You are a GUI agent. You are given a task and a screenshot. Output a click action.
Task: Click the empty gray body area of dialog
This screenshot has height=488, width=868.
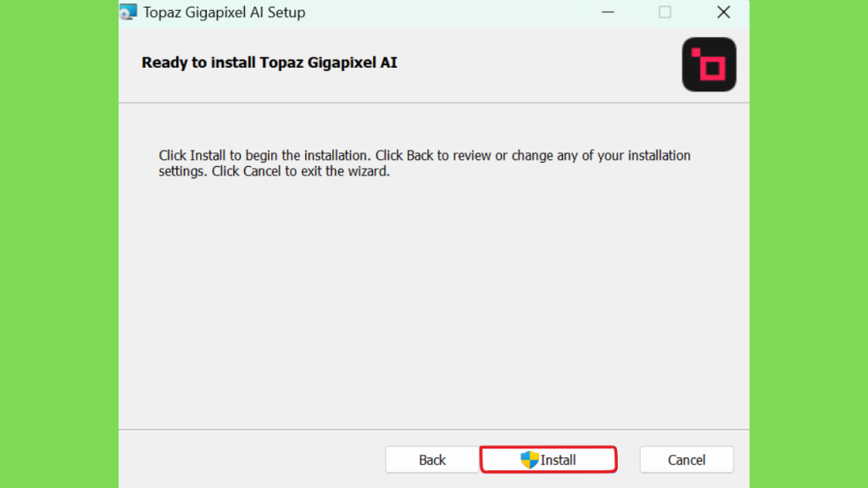pyautogui.click(x=433, y=304)
